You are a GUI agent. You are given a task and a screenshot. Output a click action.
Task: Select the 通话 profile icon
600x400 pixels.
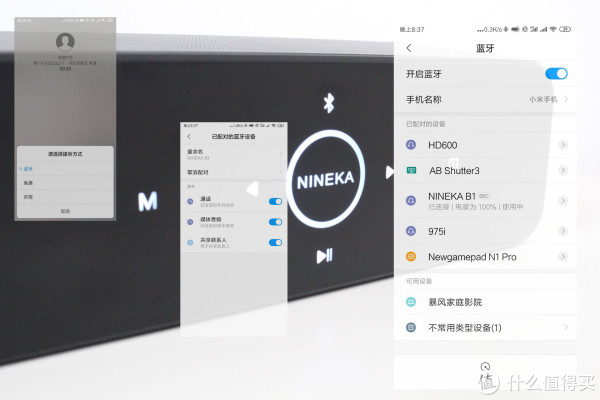(190, 201)
